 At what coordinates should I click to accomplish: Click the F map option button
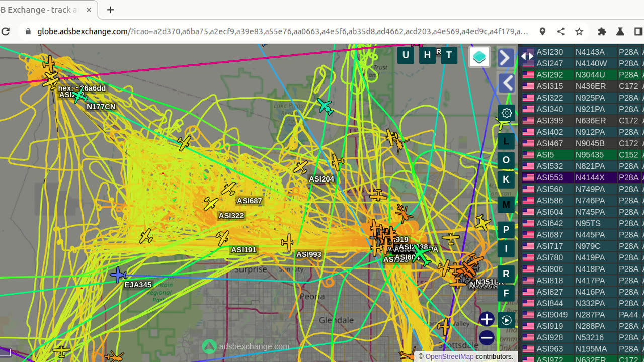point(506,293)
